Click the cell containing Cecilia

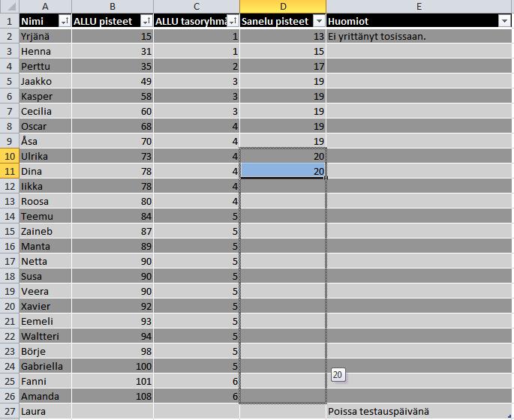(45, 112)
